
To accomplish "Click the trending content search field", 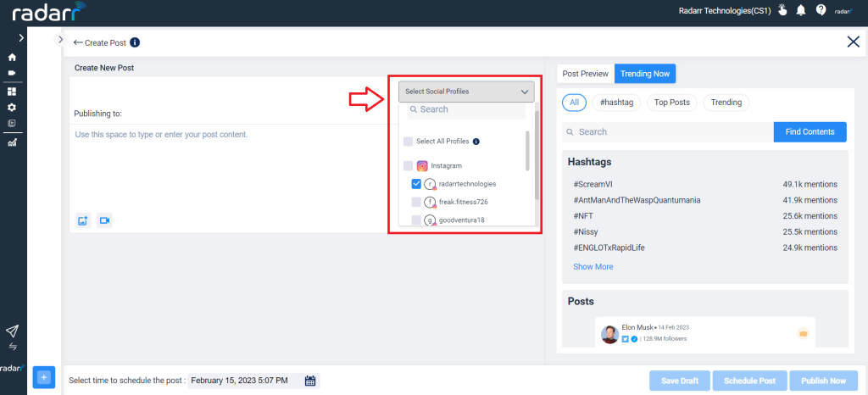I will pos(668,131).
